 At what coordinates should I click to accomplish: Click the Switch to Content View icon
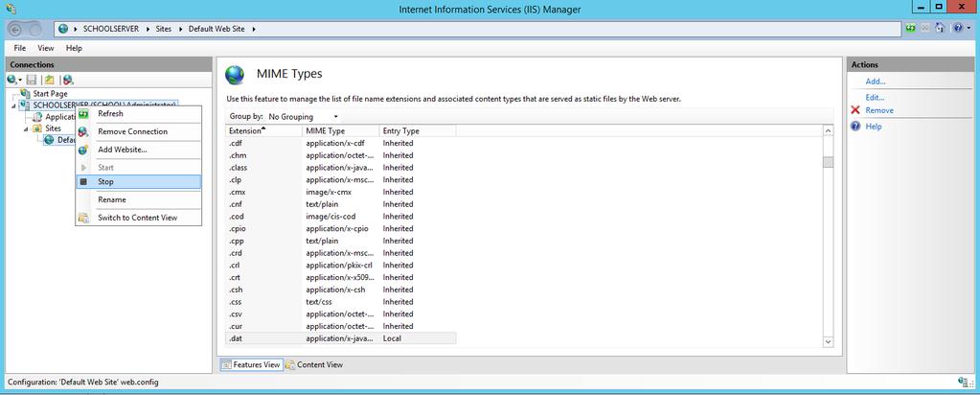(83, 218)
